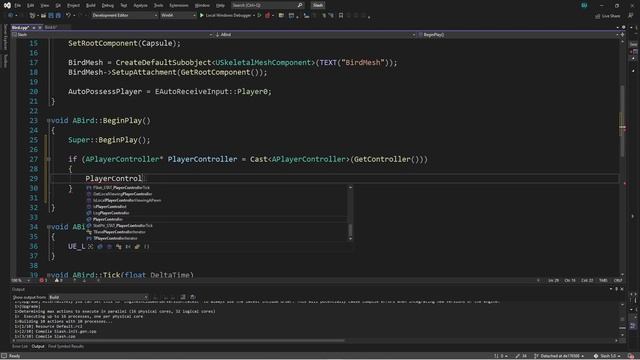Open the BeginPlay() member dropdown
This screenshot has width=640, height=360.
[x=518, y=35]
